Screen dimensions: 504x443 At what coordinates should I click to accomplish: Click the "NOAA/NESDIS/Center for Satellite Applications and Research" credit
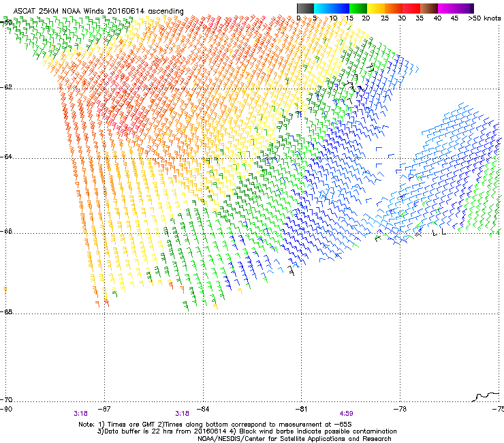click(x=294, y=439)
